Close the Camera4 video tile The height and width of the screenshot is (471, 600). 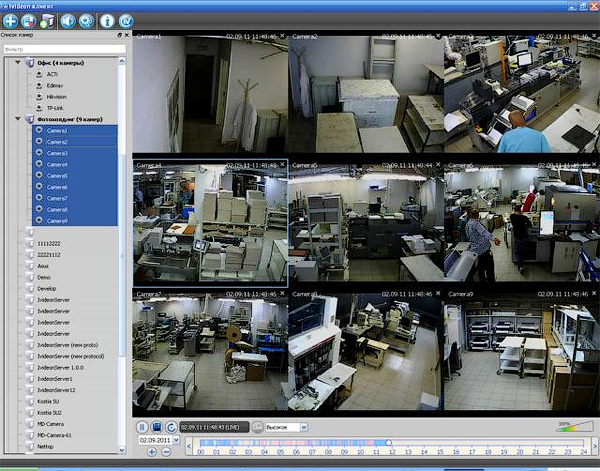[x=283, y=165]
